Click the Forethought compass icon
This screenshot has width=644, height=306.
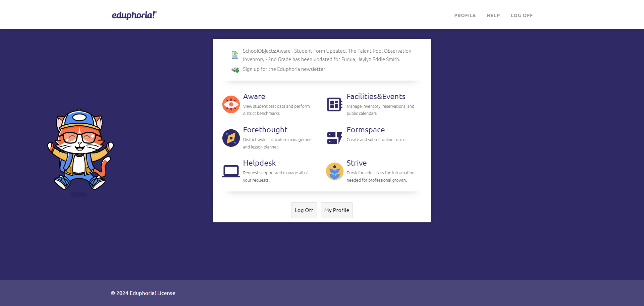click(231, 138)
